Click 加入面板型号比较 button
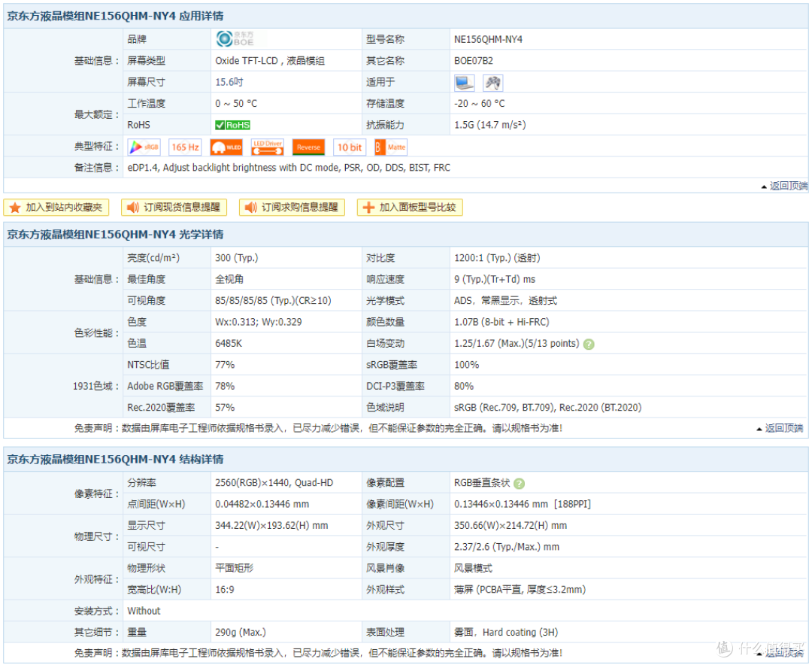 coord(410,208)
